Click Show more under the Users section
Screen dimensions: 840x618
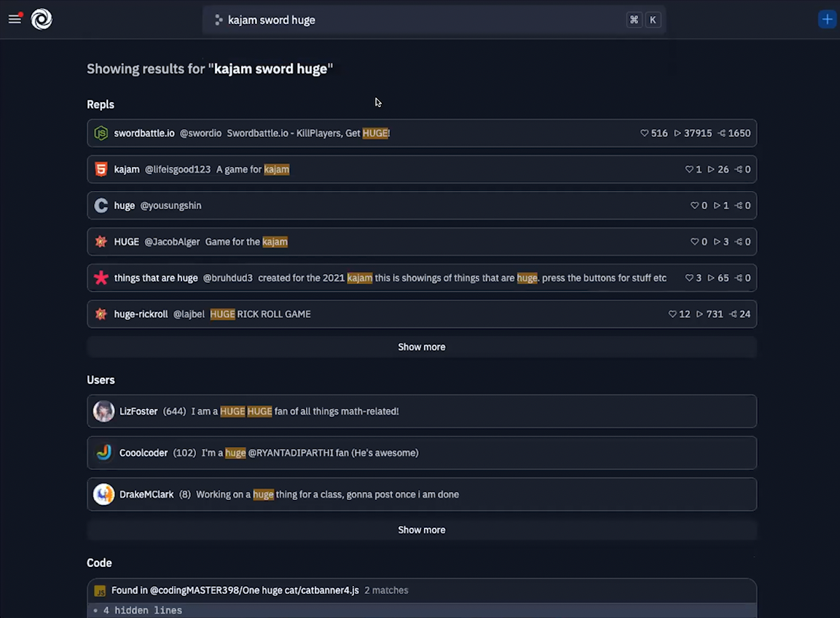(x=421, y=530)
